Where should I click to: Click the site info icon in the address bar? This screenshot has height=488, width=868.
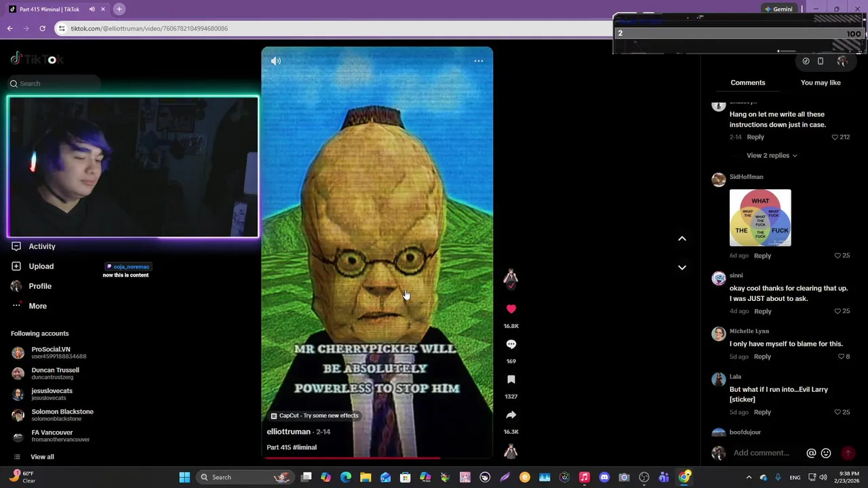(x=62, y=28)
